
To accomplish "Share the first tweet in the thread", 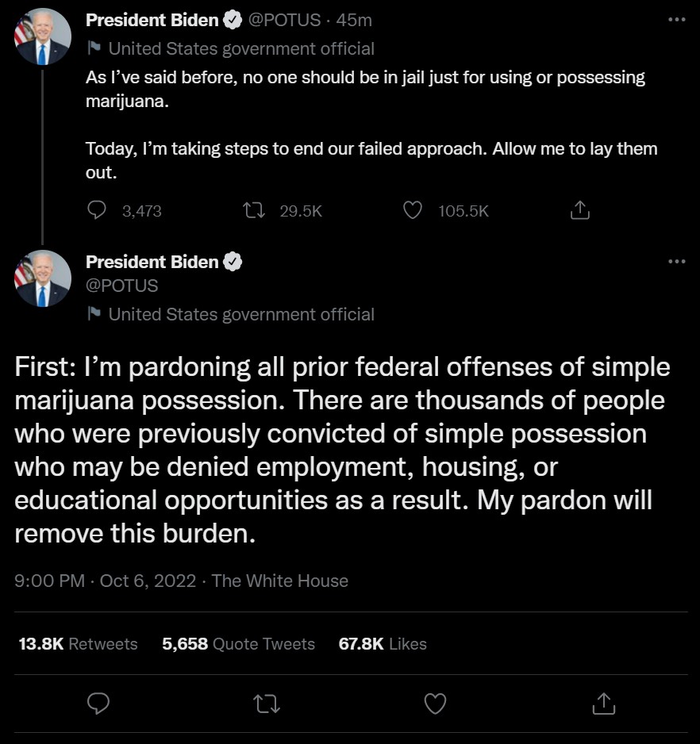I will pyautogui.click(x=580, y=210).
